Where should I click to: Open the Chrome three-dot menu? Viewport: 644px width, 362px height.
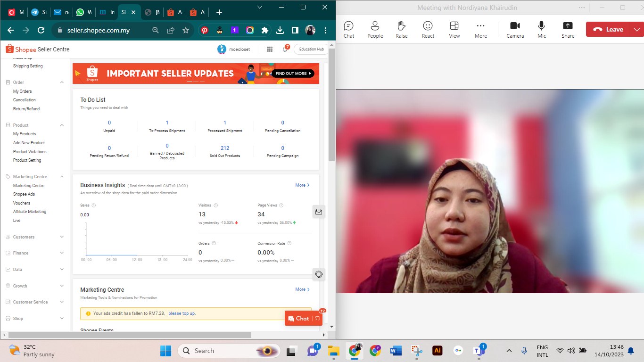pos(325,30)
